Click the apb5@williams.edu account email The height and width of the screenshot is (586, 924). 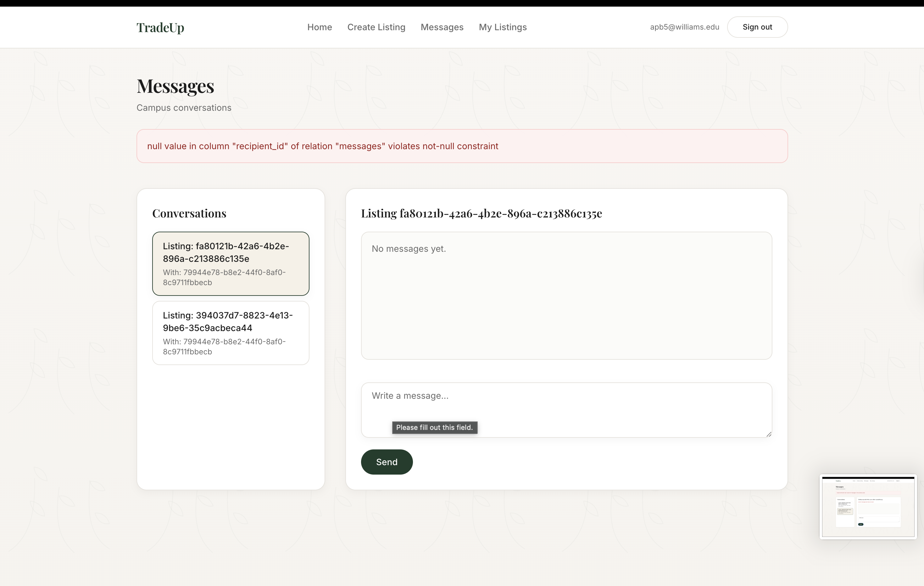pyautogui.click(x=684, y=27)
